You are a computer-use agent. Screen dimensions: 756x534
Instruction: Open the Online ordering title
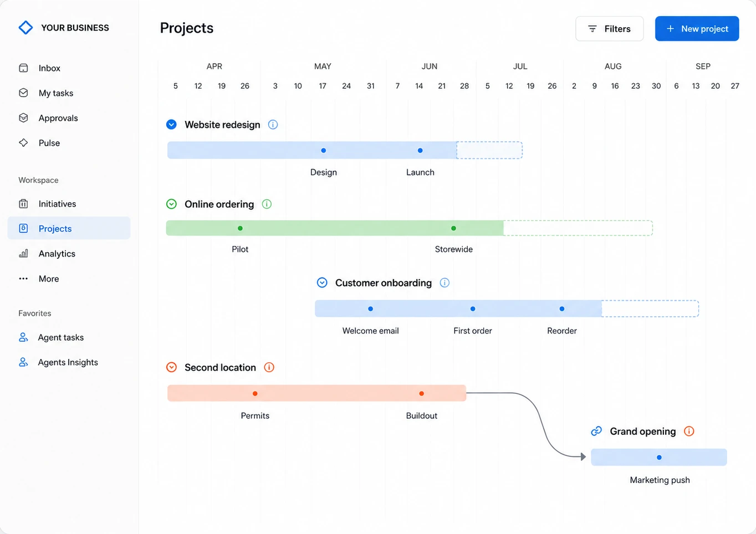pyautogui.click(x=219, y=204)
